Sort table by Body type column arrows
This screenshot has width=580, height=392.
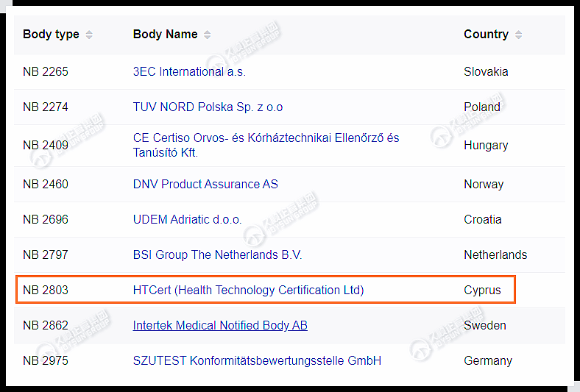coord(89,35)
